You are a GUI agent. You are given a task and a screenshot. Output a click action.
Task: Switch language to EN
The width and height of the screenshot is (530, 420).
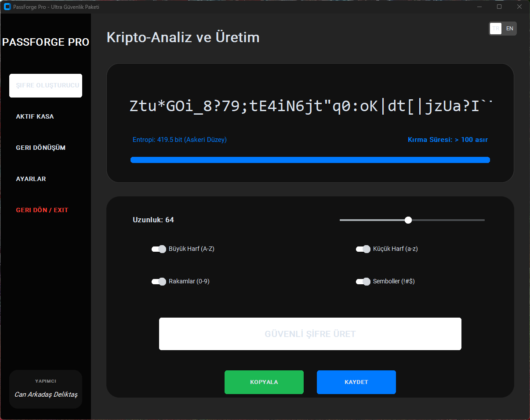pyautogui.click(x=509, y=29)
